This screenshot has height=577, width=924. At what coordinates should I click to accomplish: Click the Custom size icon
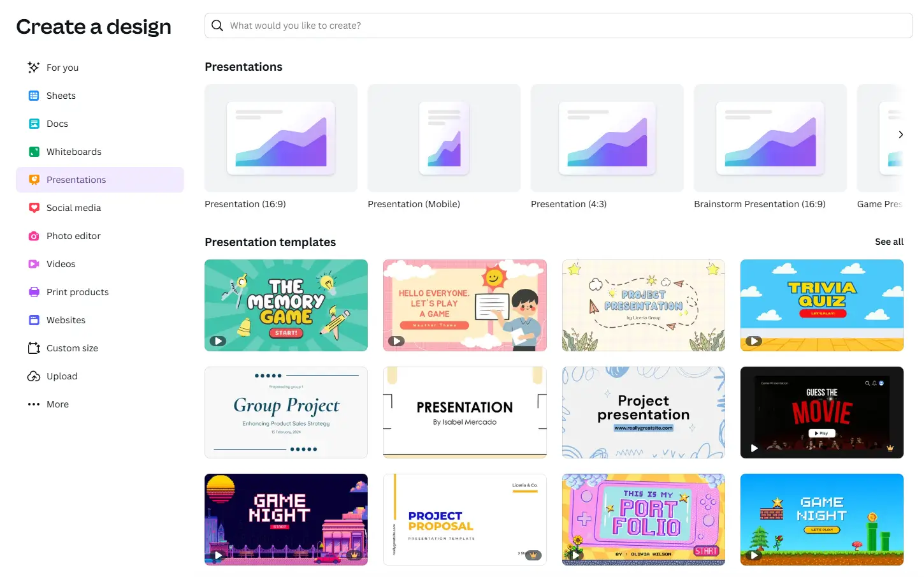coord(33,347)
